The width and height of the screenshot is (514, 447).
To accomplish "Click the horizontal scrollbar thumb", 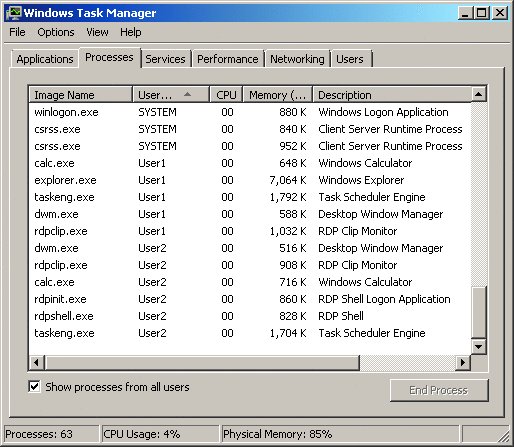I will [202, 362].
